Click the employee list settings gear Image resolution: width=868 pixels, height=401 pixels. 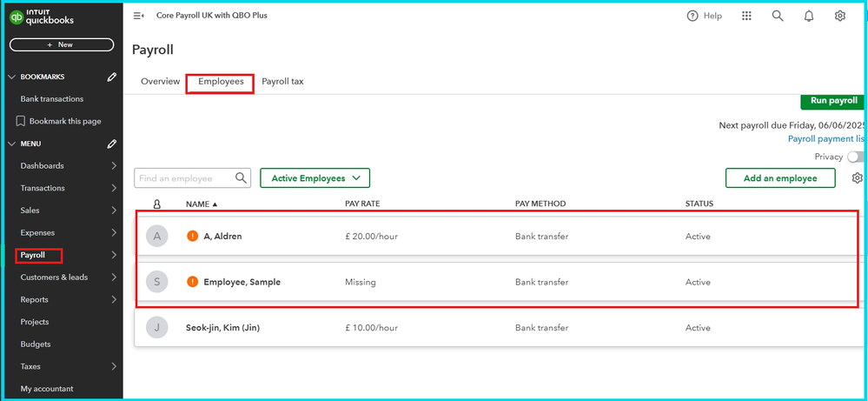coord(857,177)
